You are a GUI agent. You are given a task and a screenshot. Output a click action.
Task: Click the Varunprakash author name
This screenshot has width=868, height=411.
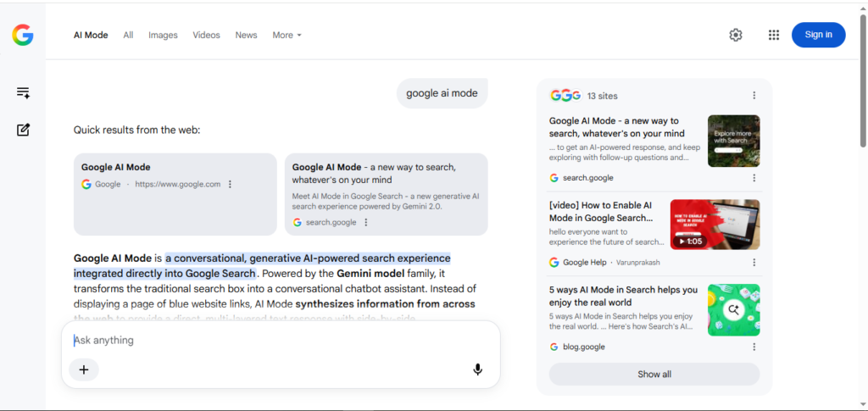pos(638,262)
